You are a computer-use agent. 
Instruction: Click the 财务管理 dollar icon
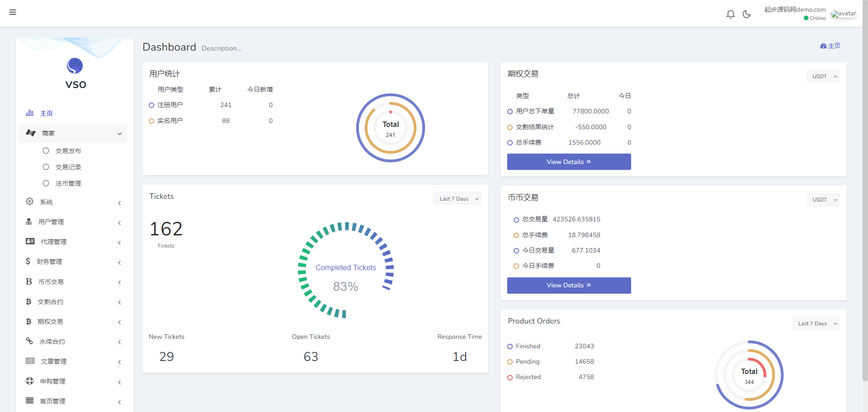click(28, 261)
